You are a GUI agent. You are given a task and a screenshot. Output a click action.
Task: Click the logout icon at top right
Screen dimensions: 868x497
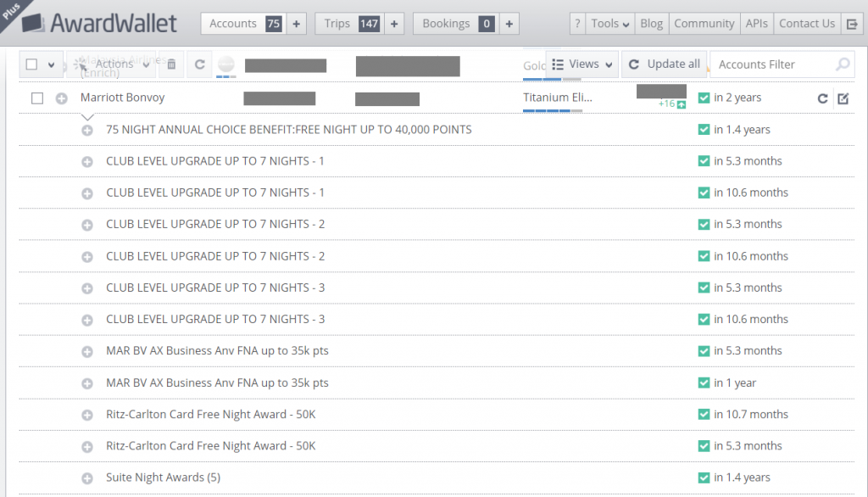coord(852,24)
